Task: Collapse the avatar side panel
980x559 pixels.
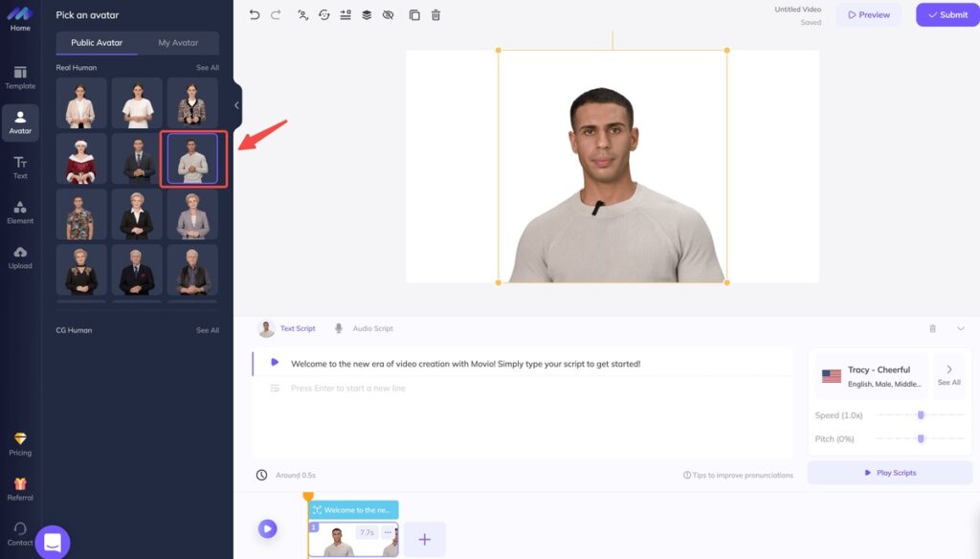Action: click(x=236, y=105)
